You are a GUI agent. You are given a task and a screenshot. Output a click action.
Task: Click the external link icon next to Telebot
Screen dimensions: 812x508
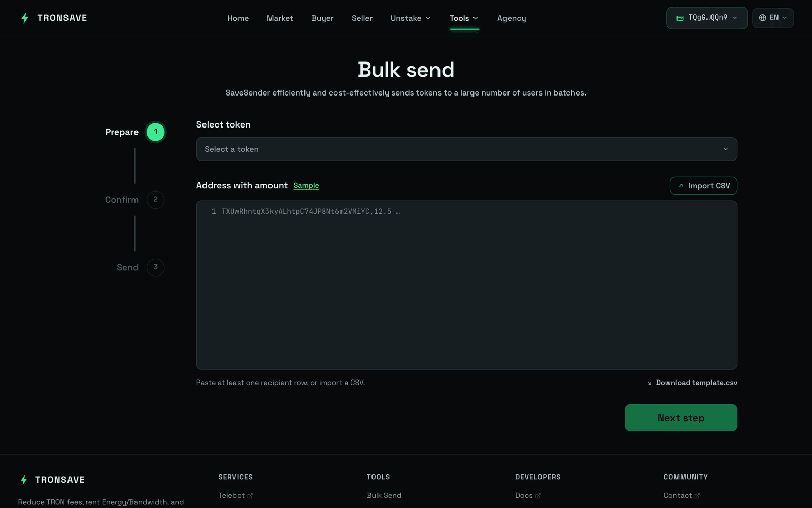250,496
